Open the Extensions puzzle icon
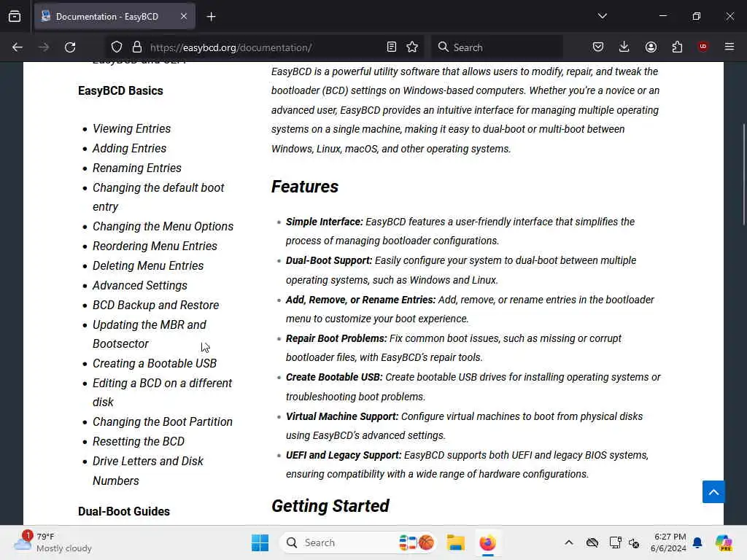Image resolution: width=747 pixels, height=560 pixels. tap(677, 47)
